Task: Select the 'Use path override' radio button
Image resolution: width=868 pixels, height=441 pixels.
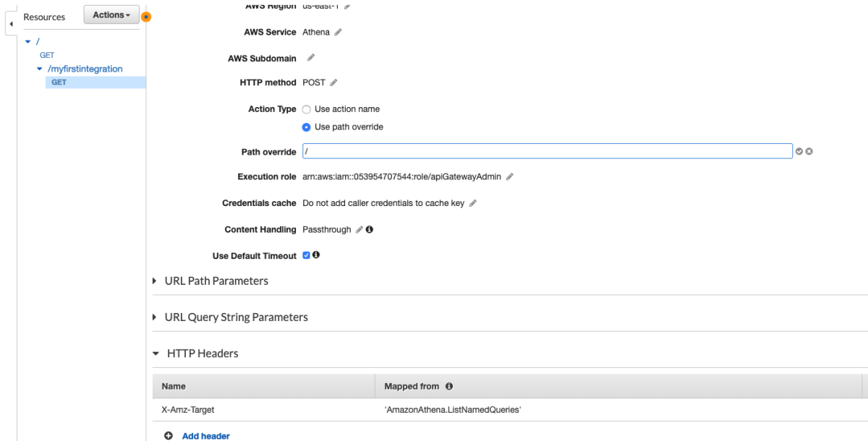Action: coord(307,127)
